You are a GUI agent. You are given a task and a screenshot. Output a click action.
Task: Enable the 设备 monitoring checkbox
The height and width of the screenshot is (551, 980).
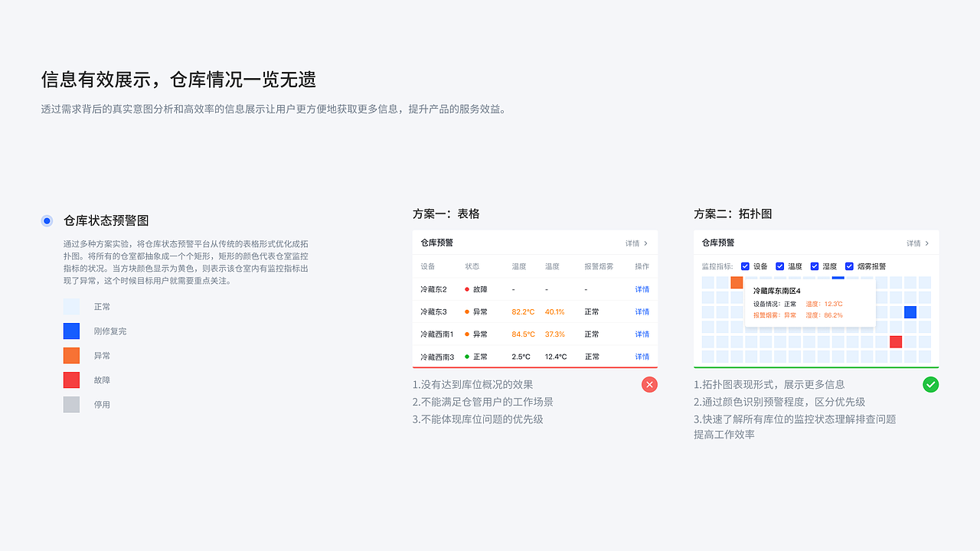pos(745,266)
